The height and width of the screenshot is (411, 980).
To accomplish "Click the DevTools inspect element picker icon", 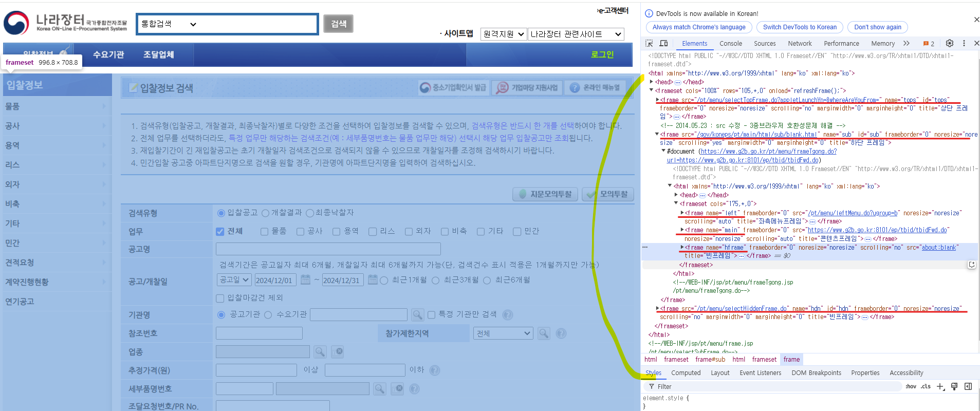I will click(649, 43).
